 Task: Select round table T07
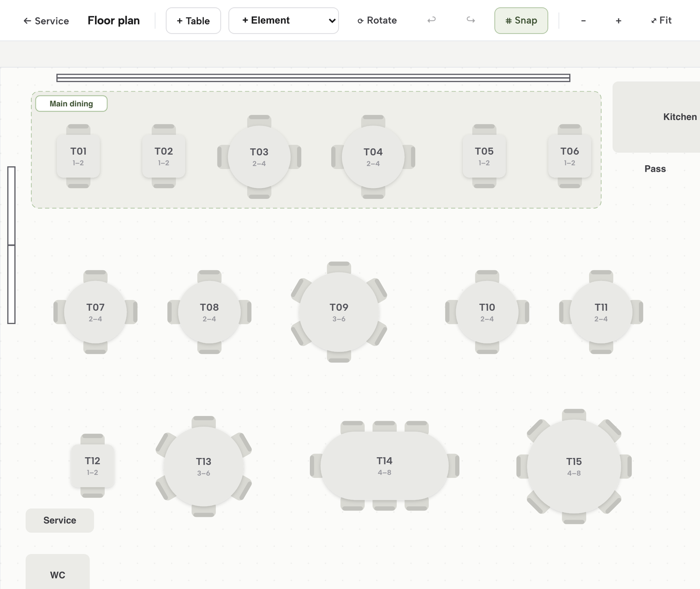(95, 312)
